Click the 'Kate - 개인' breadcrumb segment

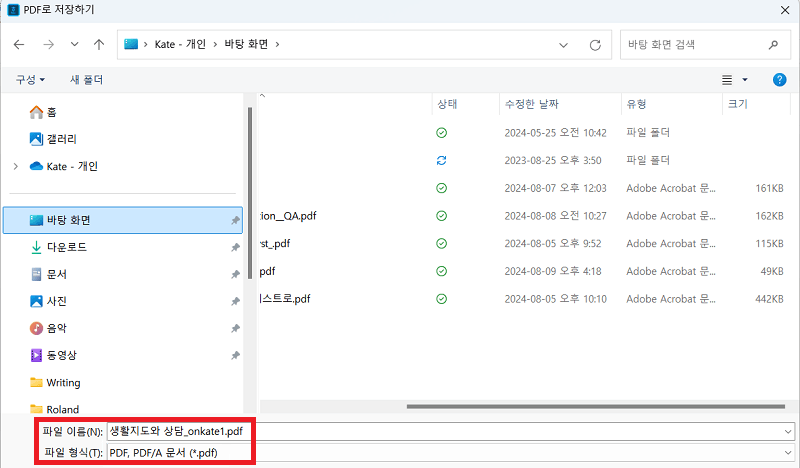(180, 44)
